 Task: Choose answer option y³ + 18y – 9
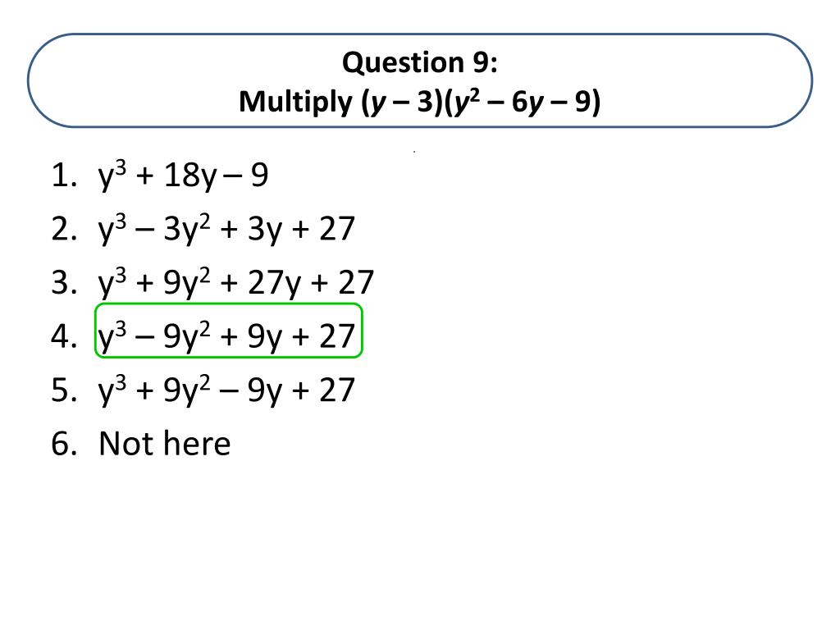pos(183,176)
